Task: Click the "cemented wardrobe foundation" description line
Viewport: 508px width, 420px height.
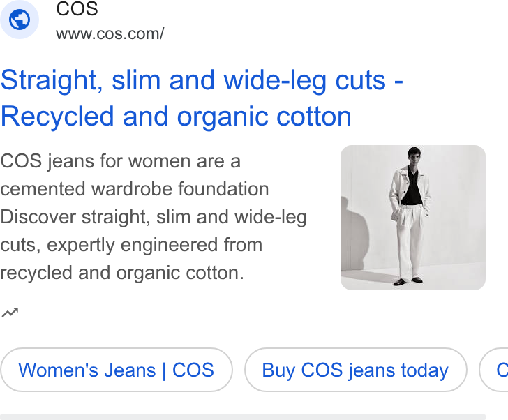Action: [135, 189]
